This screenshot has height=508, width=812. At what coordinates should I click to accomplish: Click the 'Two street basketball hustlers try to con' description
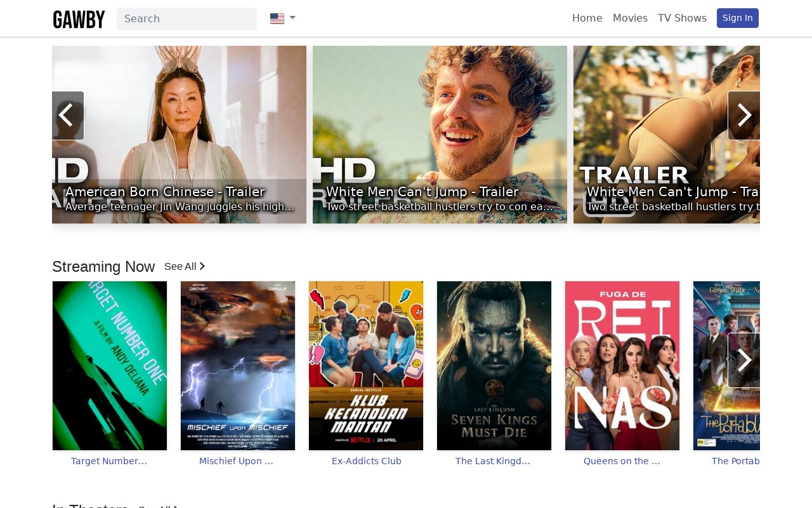440,207
